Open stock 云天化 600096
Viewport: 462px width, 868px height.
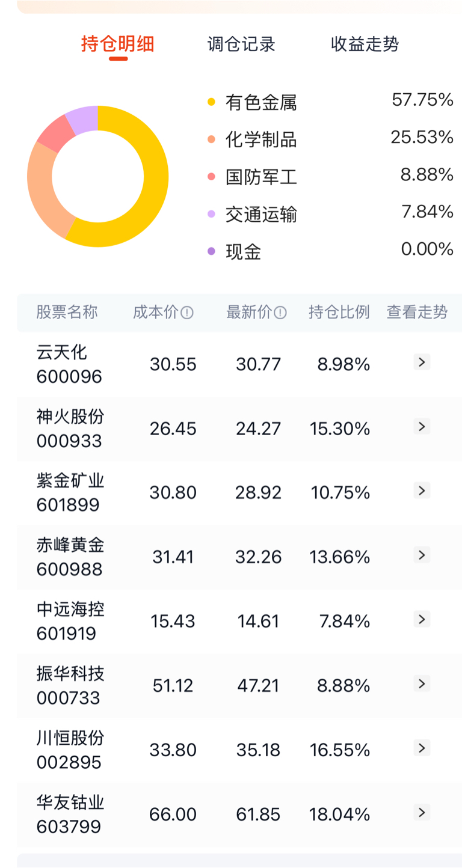[69, 364]
